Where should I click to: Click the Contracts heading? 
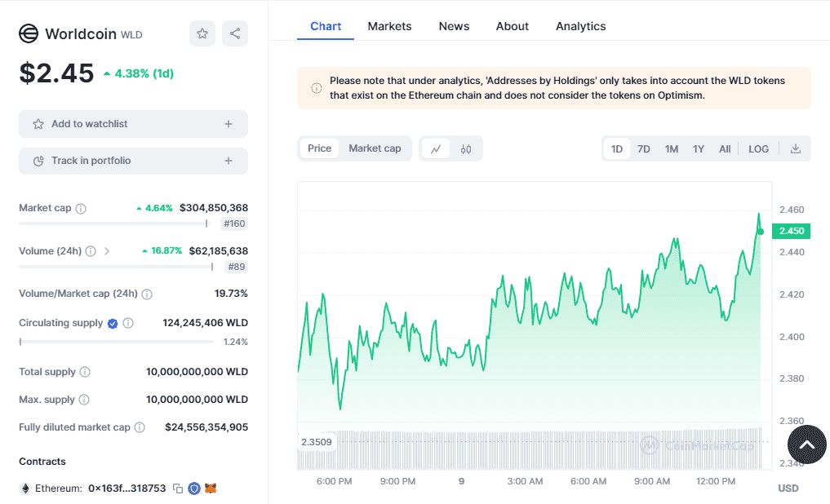tap(42, 461)
